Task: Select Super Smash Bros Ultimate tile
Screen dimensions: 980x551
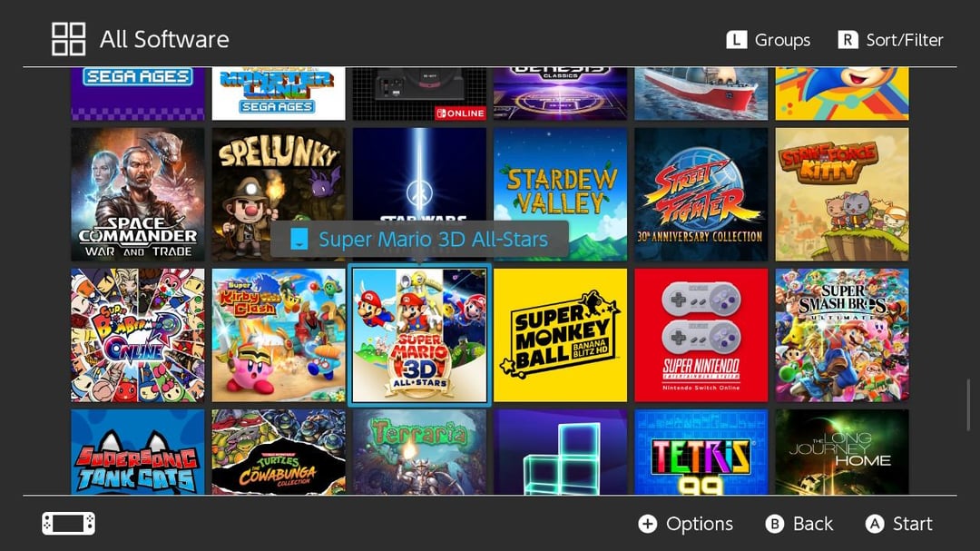Action: tap(842, 335)
